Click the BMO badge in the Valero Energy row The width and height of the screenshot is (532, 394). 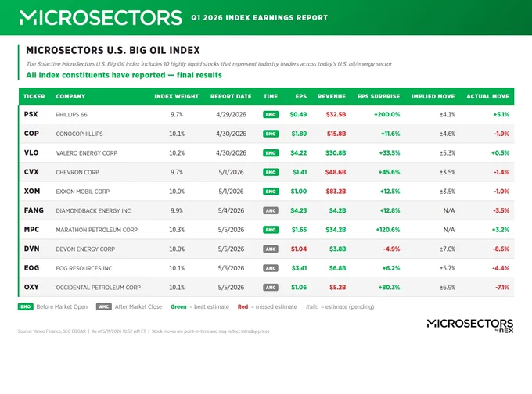[x=271, y=153]
